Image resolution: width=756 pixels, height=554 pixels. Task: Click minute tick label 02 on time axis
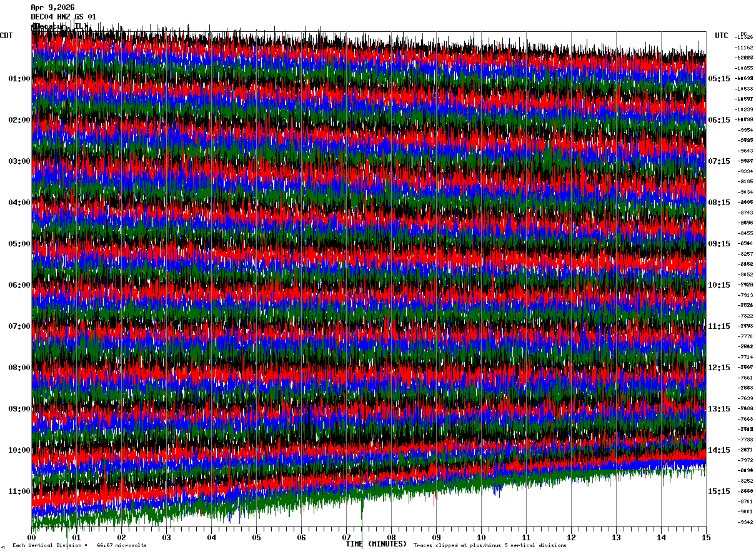click(x=122, y=537)
